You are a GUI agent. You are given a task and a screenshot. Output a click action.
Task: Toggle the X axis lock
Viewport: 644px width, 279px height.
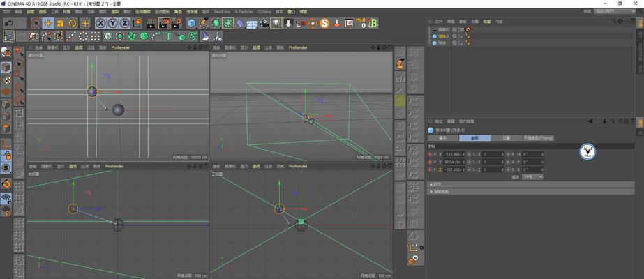(x=100, y=24)
